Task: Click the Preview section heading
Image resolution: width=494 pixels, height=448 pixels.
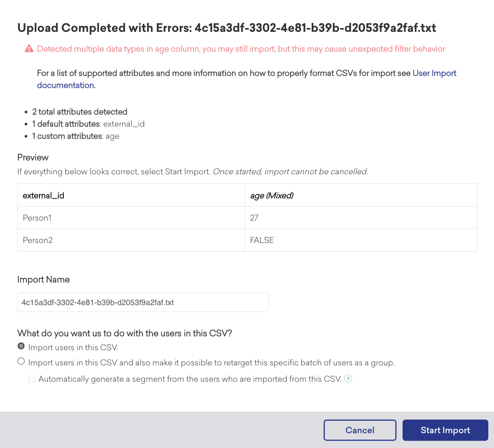Action: click(x=33, y=157)
